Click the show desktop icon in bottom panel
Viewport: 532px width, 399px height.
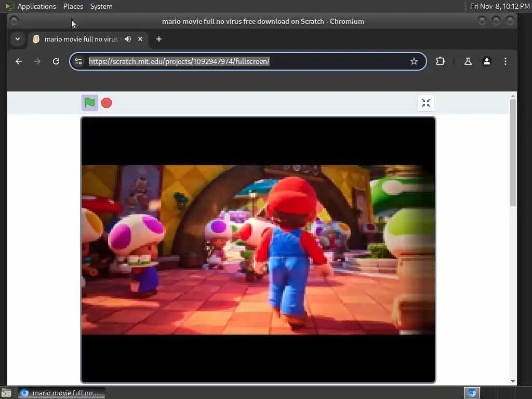(x=6, y=393)
